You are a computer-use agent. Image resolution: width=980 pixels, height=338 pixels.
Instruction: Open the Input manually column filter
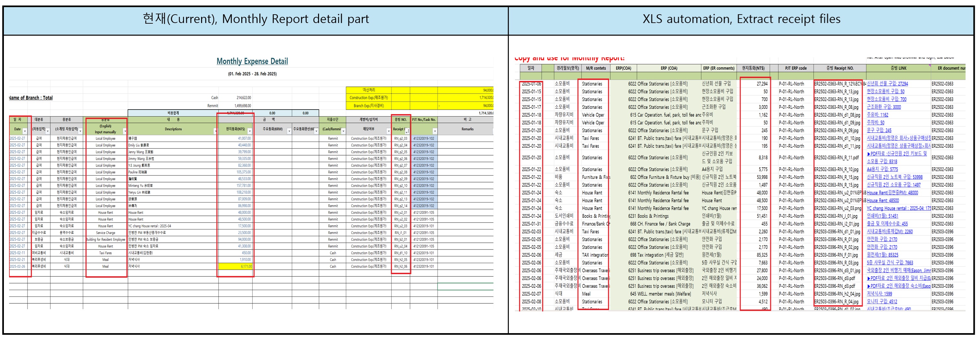pos(125,131)
